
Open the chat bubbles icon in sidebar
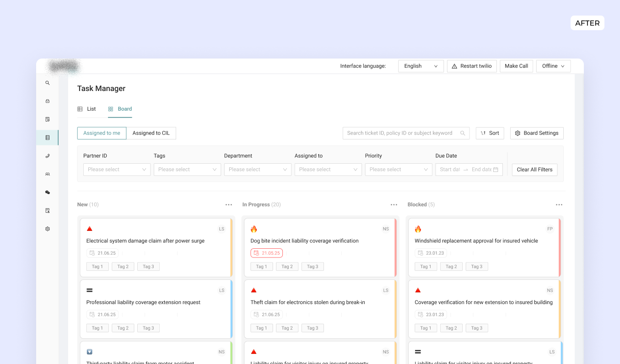[x=48, y=193]
